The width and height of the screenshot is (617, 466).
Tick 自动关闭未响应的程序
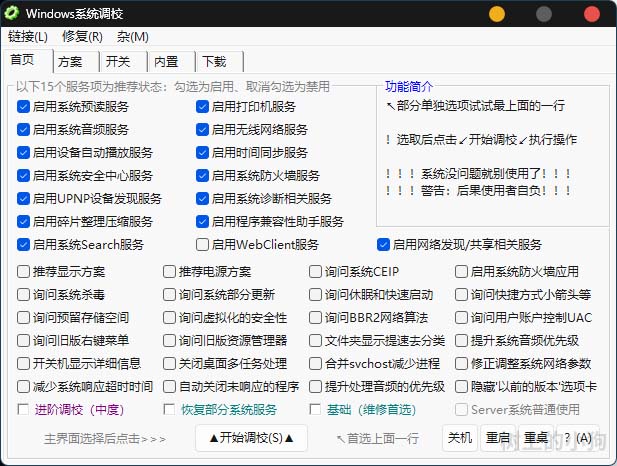coord(169,386)
